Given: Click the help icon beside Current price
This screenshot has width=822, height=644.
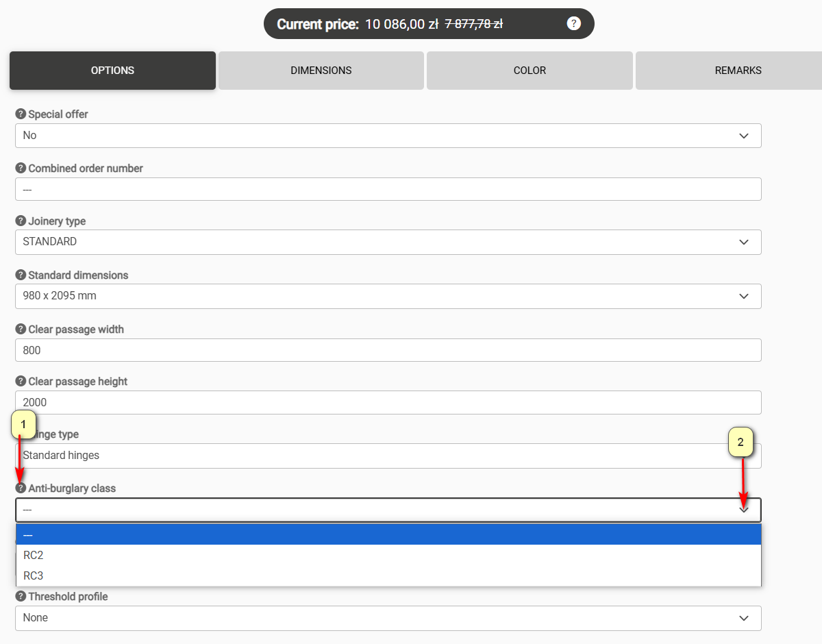Looking at the screenshot, I should pyautogui.click(x=574, y=24).
